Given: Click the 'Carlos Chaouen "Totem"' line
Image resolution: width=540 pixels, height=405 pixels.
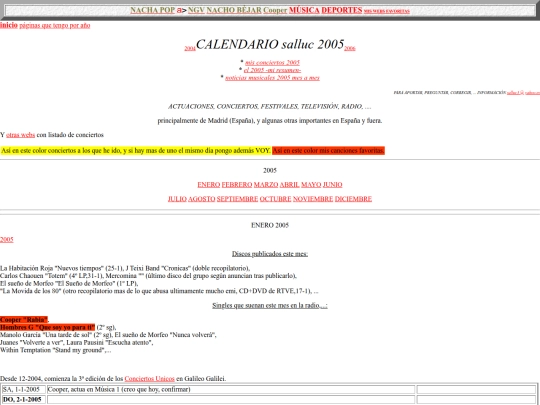Looking at the screenshot, I should pyautogui.click(x=148, y=276).
